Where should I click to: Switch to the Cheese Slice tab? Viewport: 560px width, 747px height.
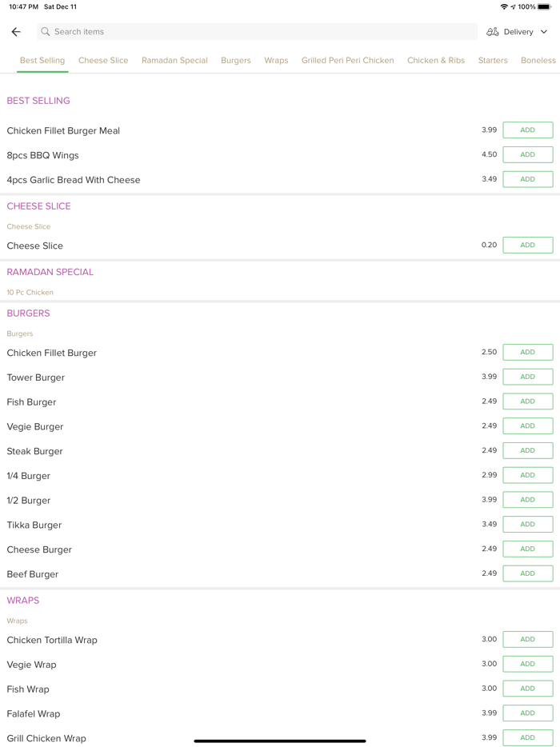coord(103,60)
